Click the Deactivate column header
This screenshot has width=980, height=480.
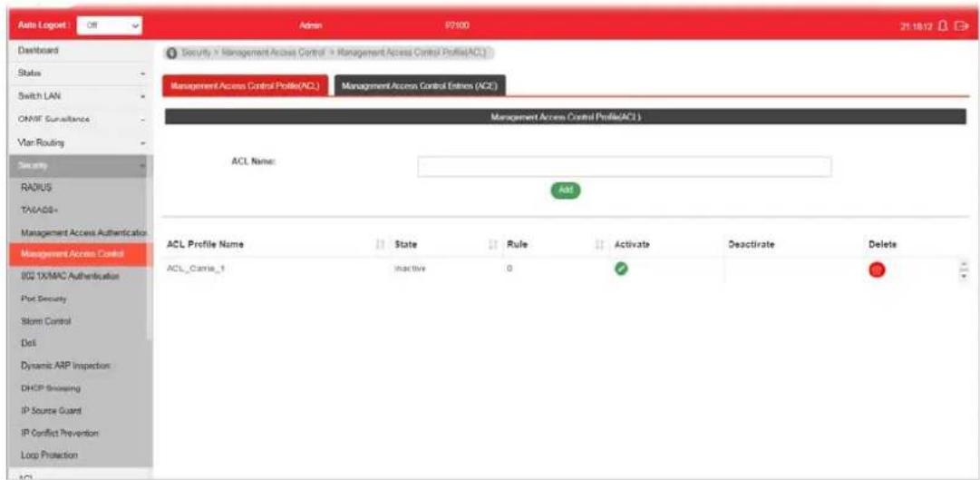tap(752, 245)
